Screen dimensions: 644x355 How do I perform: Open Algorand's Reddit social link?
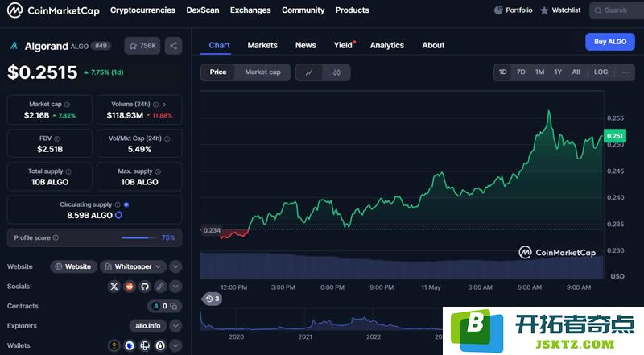point(130,287)
